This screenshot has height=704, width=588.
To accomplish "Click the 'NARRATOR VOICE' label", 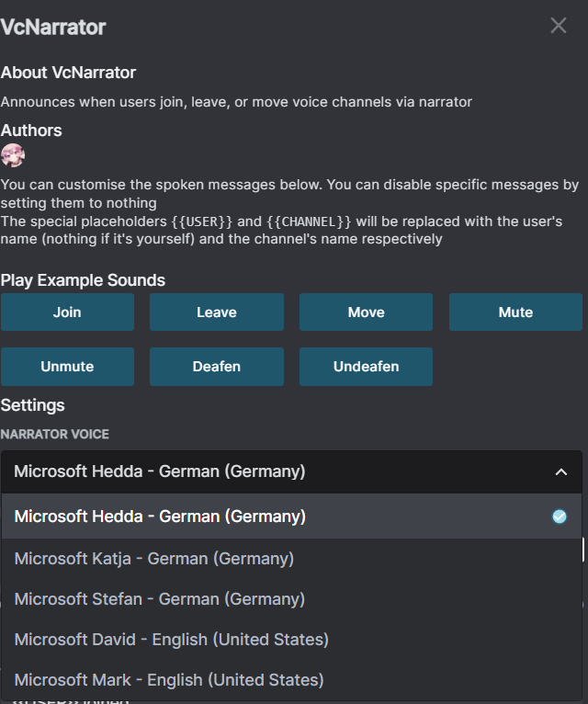I will pos(55,434).
